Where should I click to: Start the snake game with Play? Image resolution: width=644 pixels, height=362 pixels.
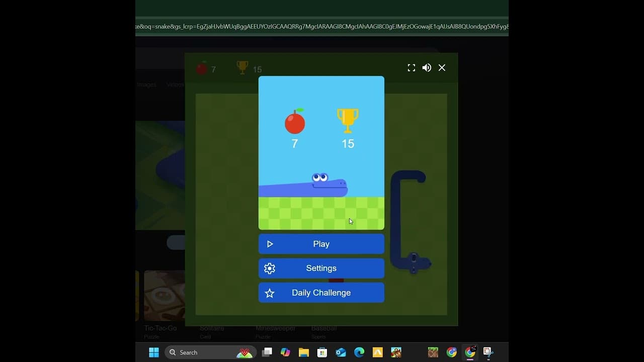[x=321, y=244]
